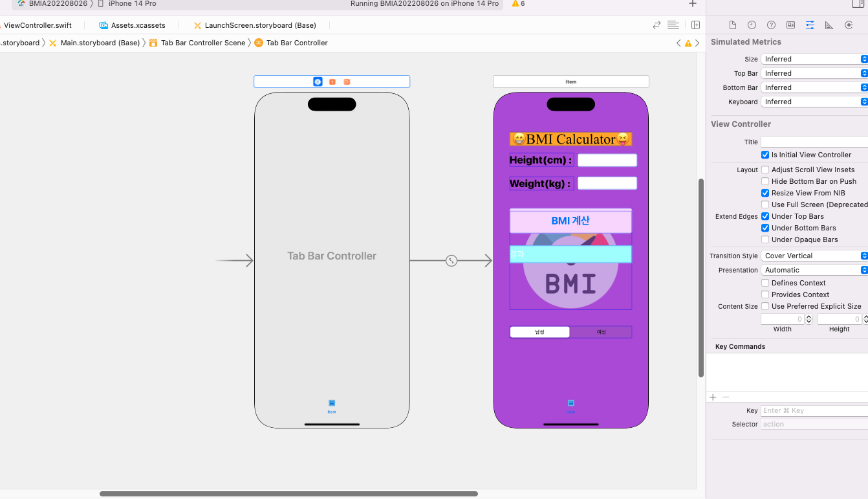
Task: Select the 여성 segment
Action: tap(601, 332)
